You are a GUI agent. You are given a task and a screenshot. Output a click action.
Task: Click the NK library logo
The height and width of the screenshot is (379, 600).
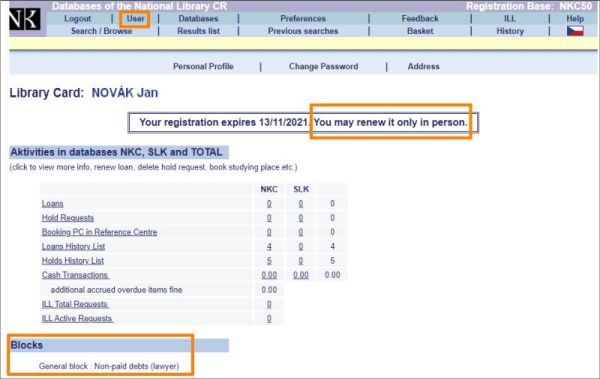click(x=24, y=20)
